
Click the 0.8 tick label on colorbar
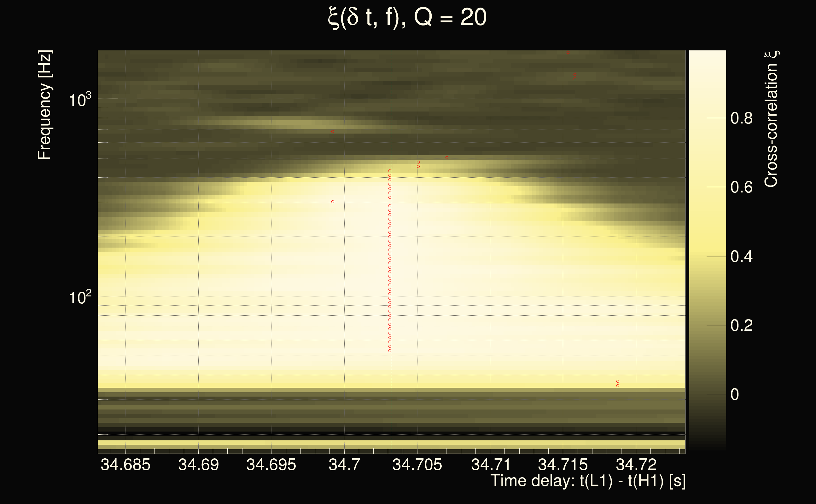coord(741,118)
